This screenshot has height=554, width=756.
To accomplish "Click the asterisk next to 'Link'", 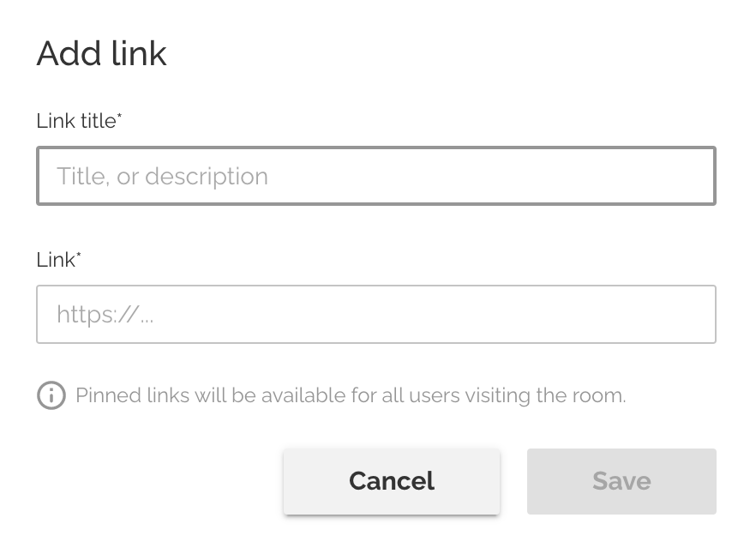I will pos(77,254).
